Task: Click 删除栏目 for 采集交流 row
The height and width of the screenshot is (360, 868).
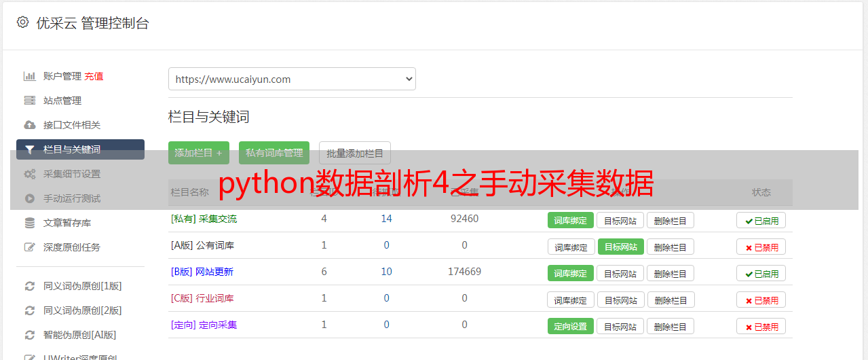Action: tap(671, 220)
